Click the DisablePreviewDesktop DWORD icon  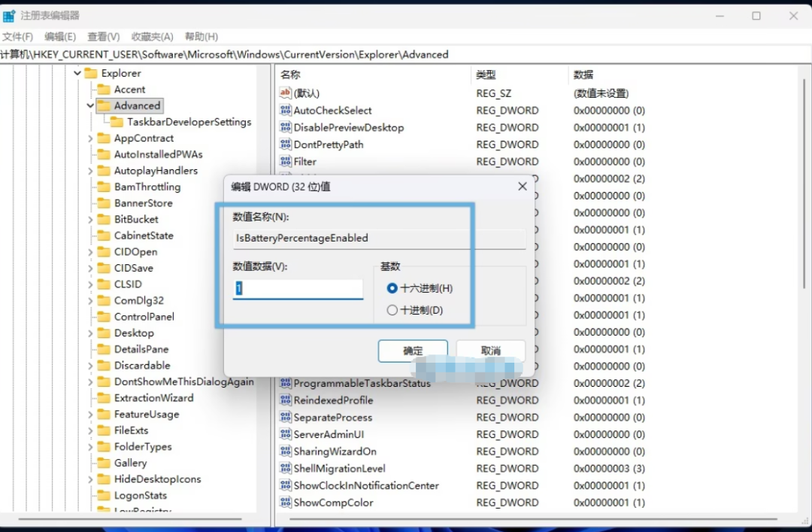286,127
